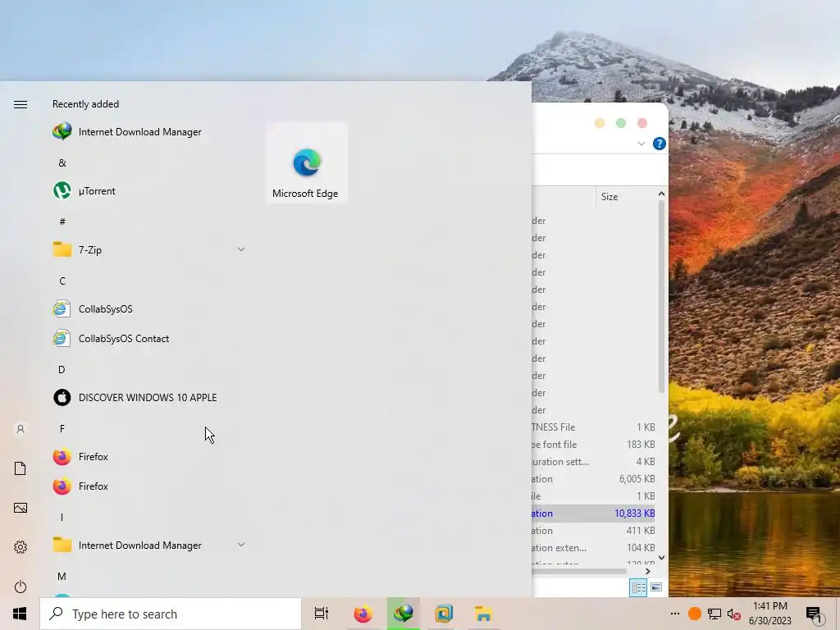Jump to the '&' letter heading

coord(62,163)
